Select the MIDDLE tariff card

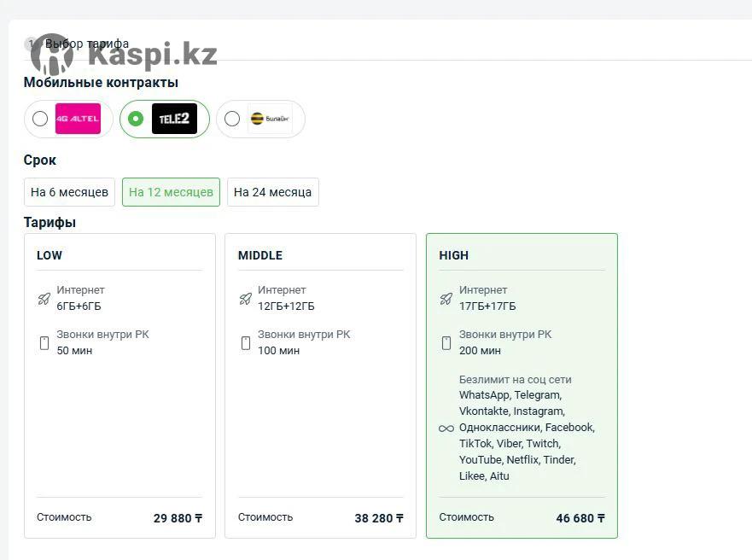coord(320,386)
